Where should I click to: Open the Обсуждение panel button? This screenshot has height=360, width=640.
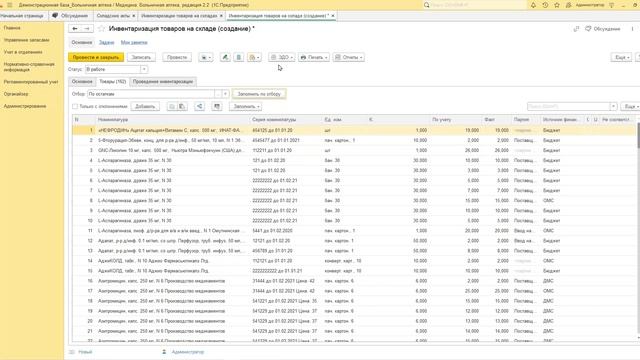point(602,29)
